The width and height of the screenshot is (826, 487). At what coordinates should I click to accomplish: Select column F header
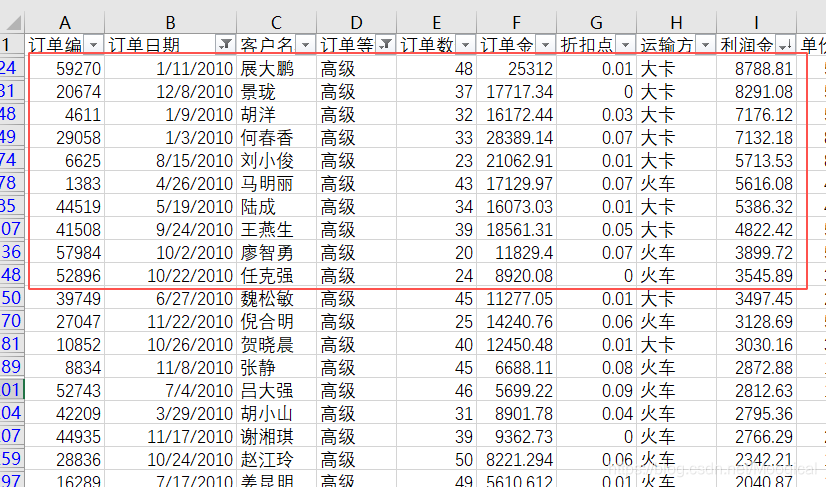point(516,23)
